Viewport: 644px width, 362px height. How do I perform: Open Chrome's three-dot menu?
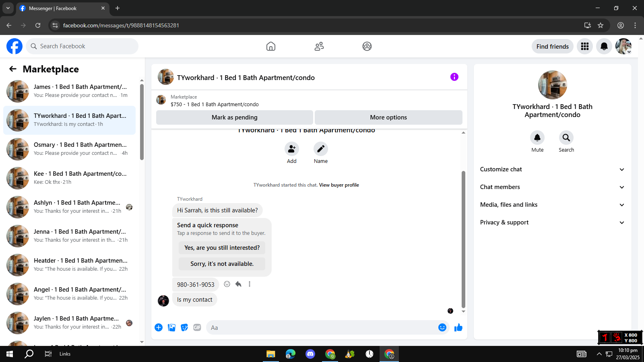[x=635, y=25]
